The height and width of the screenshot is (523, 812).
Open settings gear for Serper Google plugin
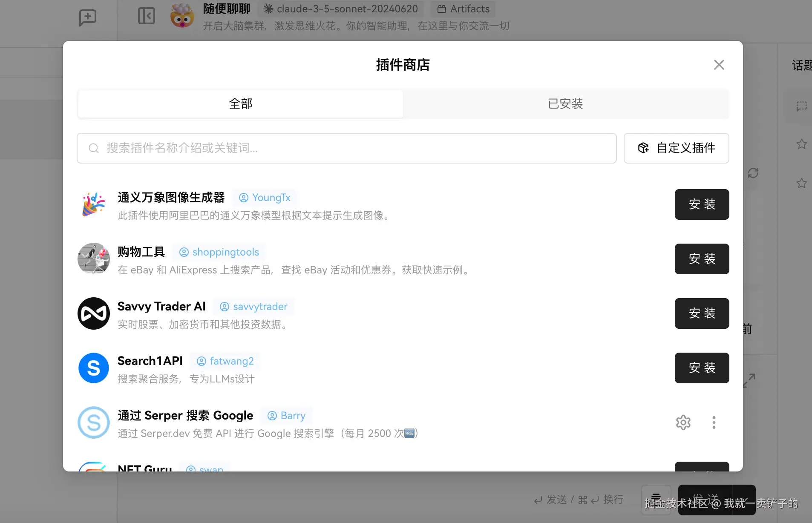click(683, 422)
